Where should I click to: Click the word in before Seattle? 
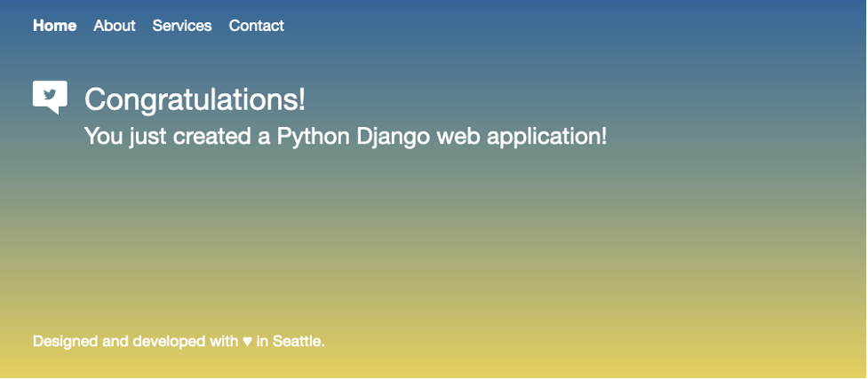pyautogui.click(x=262, y=342)
